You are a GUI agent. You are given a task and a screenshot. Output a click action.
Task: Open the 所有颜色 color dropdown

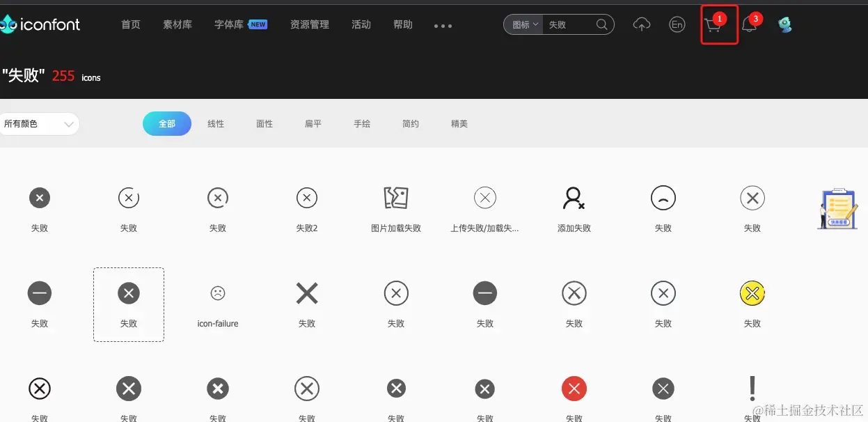[x=39, y=124]
